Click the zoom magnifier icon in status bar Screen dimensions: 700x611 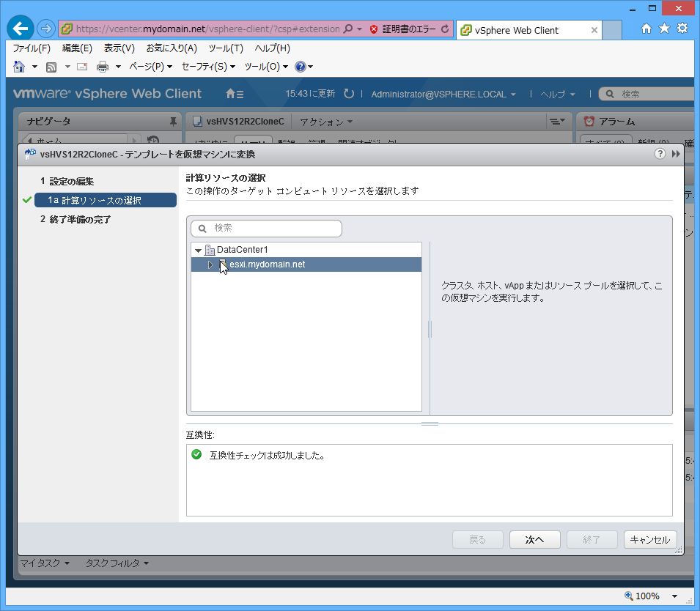coord(629,596)
